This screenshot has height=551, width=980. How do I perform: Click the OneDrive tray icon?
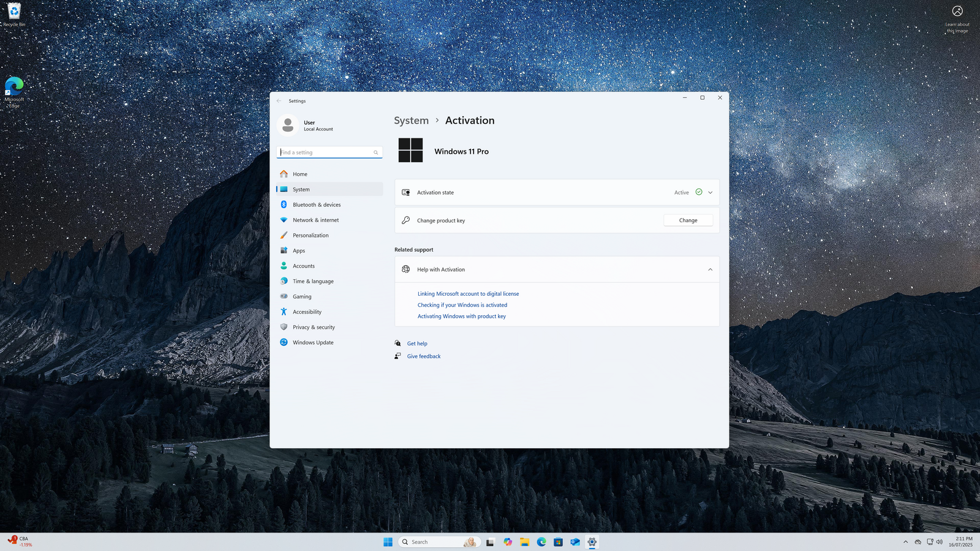[x=918, y=542]
